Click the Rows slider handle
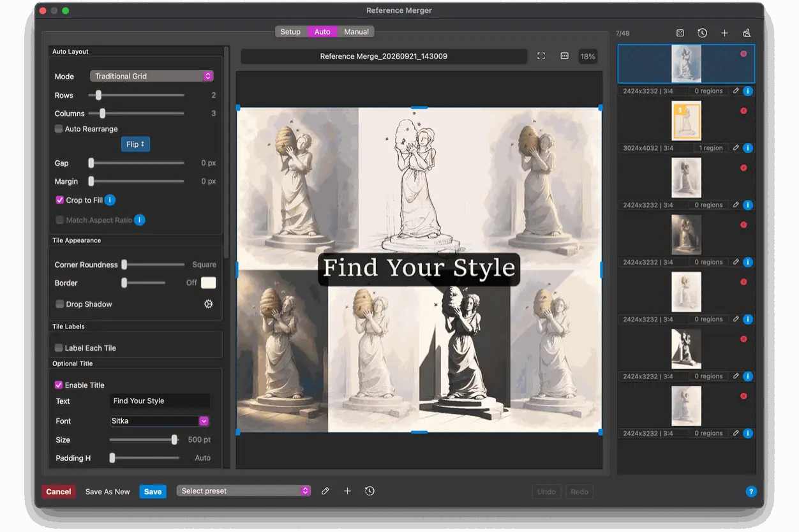Screen dimensions: 799x532 click(98, 95)
